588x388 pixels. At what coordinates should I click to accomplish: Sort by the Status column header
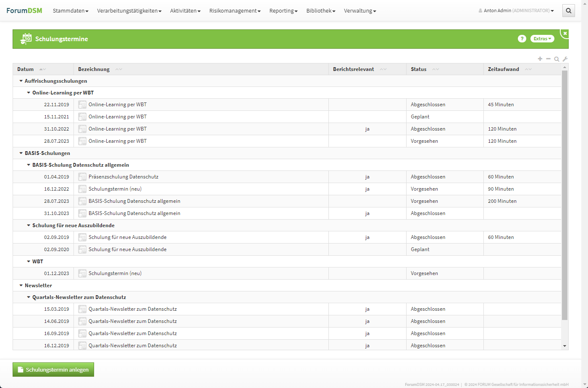(418, 69)
